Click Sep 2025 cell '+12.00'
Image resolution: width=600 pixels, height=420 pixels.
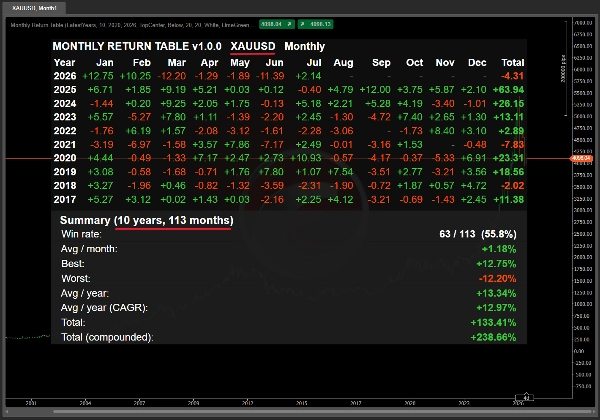click(375, 90)
